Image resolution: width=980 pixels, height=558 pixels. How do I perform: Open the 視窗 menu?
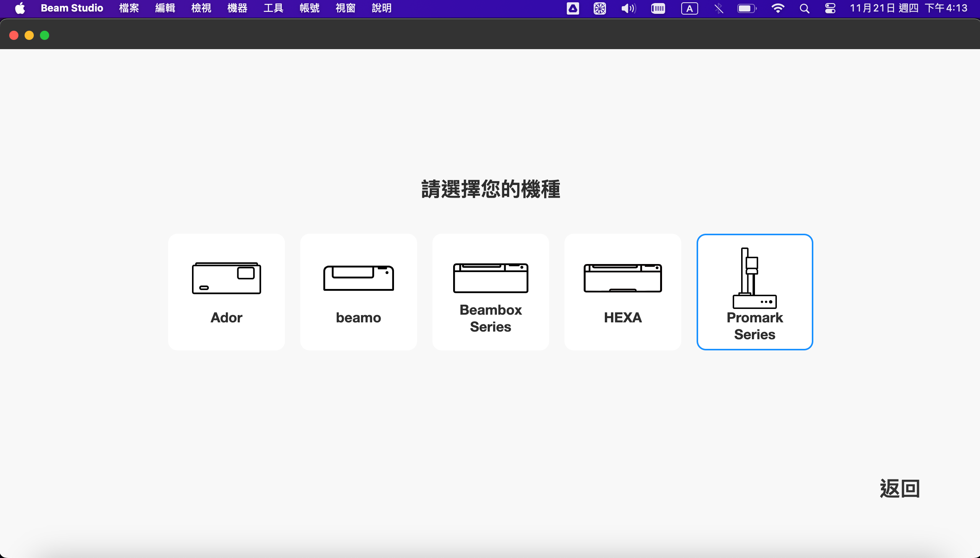[x=346, y=8]
